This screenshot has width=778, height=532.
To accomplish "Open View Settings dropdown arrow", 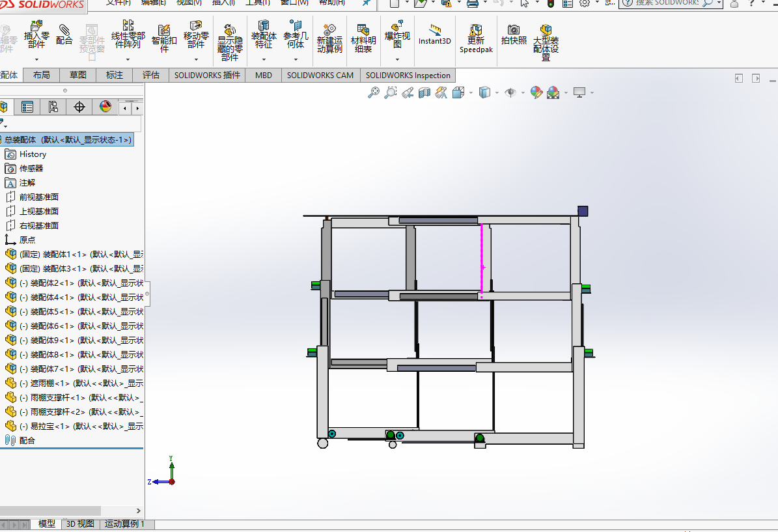I will point(592,93).
